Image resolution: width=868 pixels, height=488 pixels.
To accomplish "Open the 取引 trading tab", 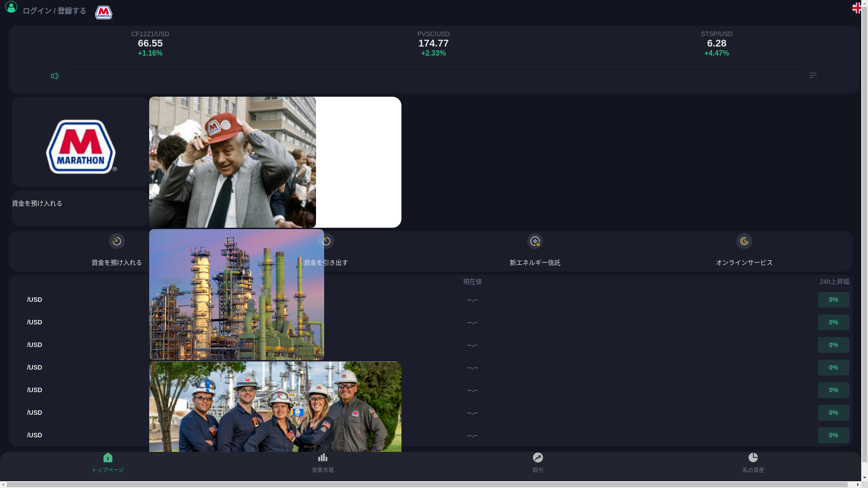I will pos(538,463).
